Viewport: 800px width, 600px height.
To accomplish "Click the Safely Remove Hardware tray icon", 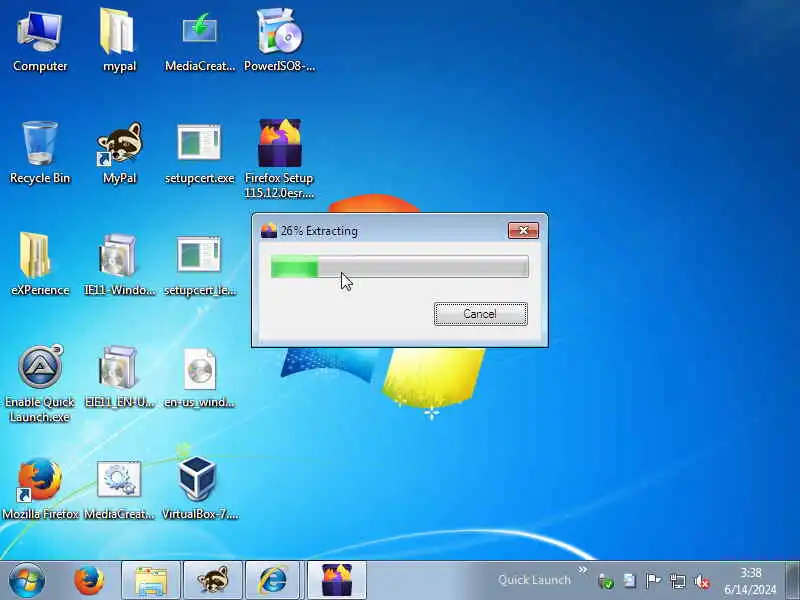I will pyautogui.click(x=606, y=581).
